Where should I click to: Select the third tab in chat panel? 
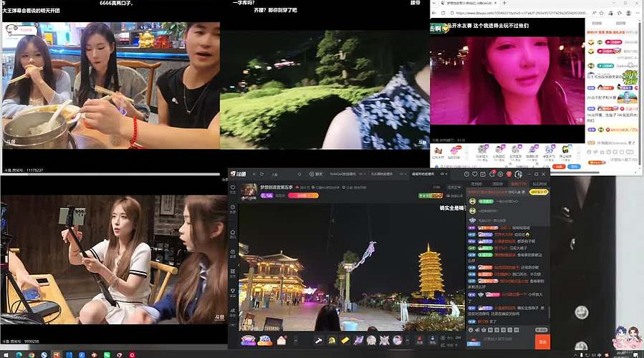coord(518,184)
